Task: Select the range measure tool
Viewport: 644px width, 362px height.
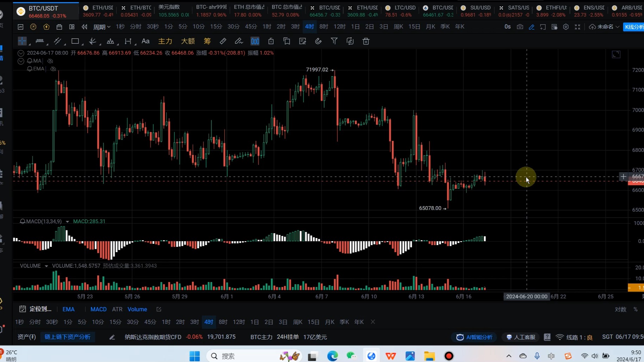Action: click(x=128, y=41)
